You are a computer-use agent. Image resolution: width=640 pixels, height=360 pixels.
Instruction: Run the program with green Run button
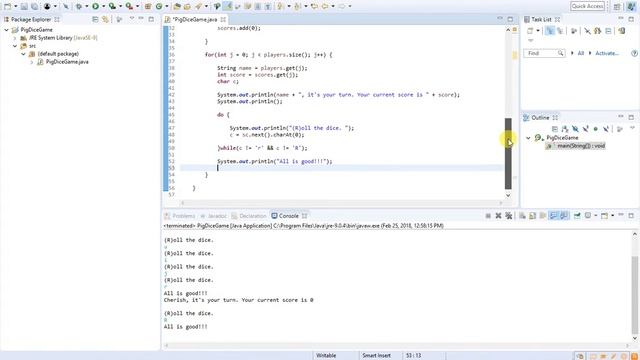coord(96,6)
